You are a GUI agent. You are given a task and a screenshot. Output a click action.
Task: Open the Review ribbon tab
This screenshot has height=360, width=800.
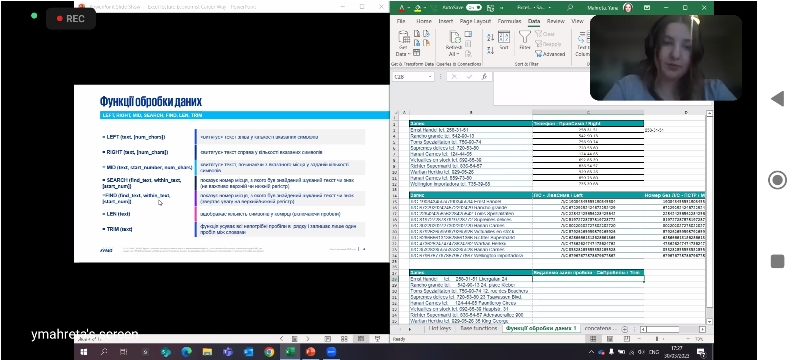(556, 21)
